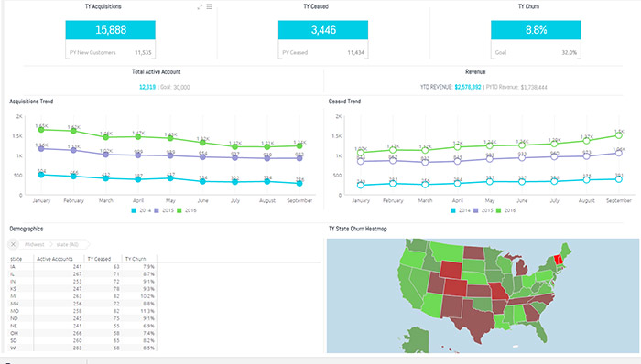This screenshot has height=364, width=641.
Task: Open the TY Acquisitions tile menu
Action: 210,6
